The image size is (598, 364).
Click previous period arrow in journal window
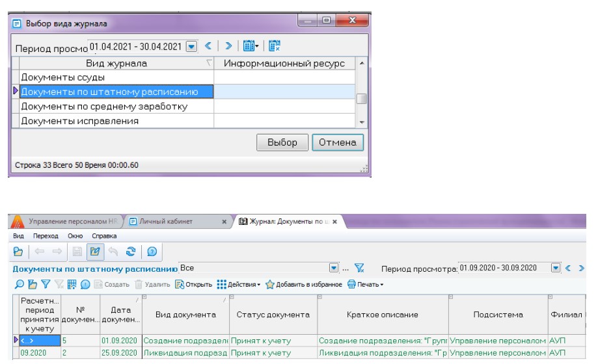coord(568,268)
